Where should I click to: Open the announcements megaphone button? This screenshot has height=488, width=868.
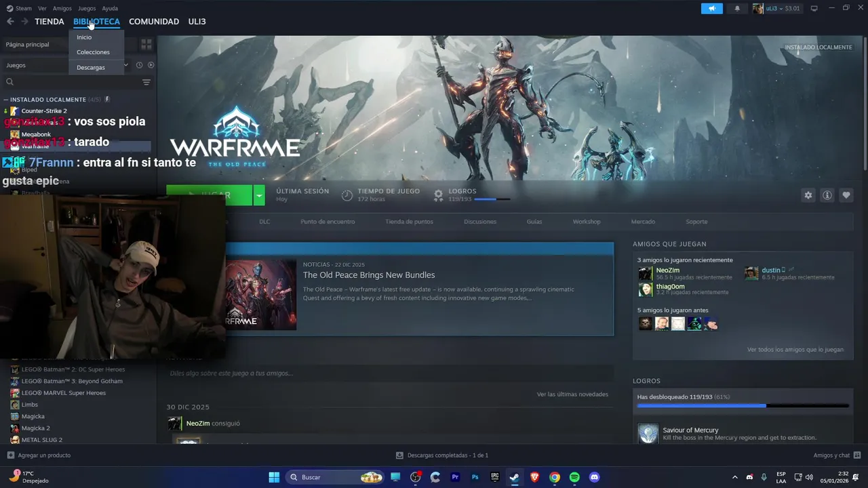(712, 8)
